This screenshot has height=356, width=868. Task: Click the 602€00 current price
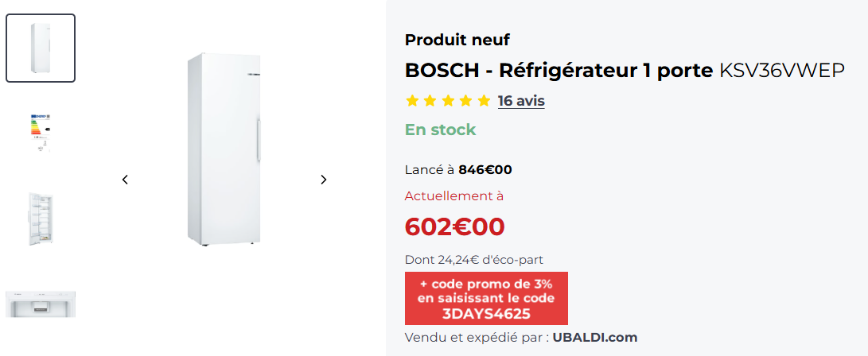click(x=454, y=226)
